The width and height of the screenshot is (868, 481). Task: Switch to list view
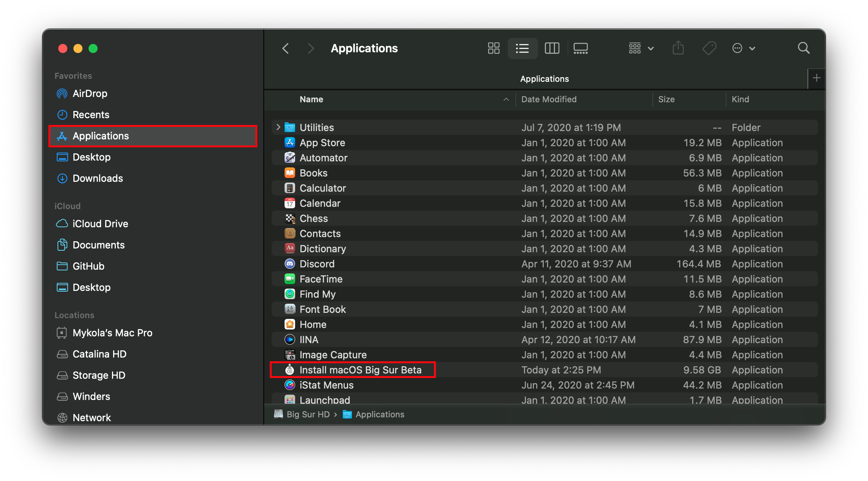pyautogui.click(x=522, y=48)
